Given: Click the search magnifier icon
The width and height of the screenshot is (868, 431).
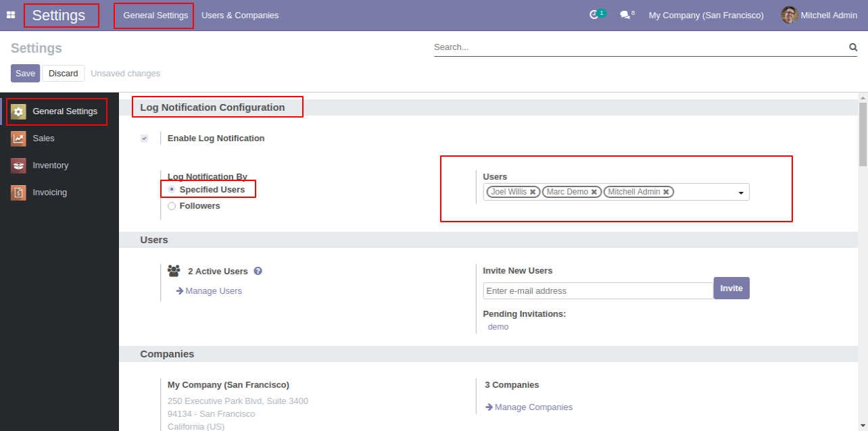Looking at the screenshot, I should pos(853,47).
